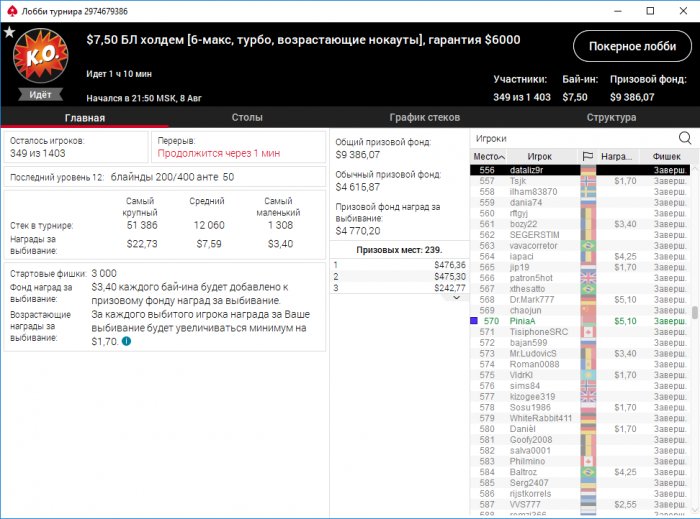Click the flag of player Philmino
Screen dimensions: 700x519
tap(588, 461)
